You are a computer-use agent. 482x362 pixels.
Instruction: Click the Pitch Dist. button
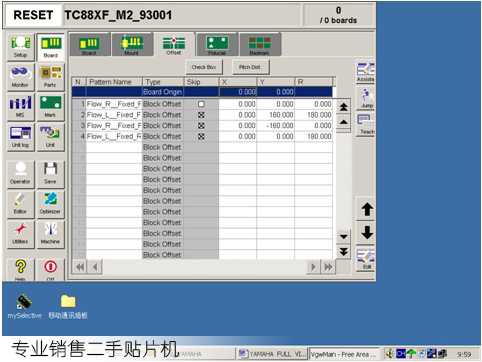point(250,67)
